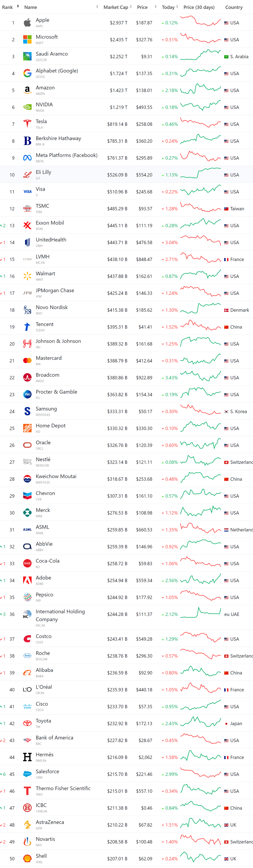The image size is (253, 868).
Task: Sort table by Rank column arrows
Action: [18, 7]
